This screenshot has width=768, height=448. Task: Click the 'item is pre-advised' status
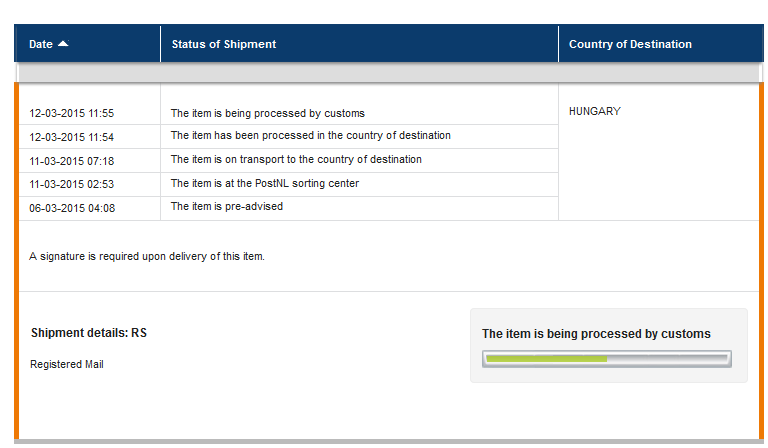(x=227, y=206)
